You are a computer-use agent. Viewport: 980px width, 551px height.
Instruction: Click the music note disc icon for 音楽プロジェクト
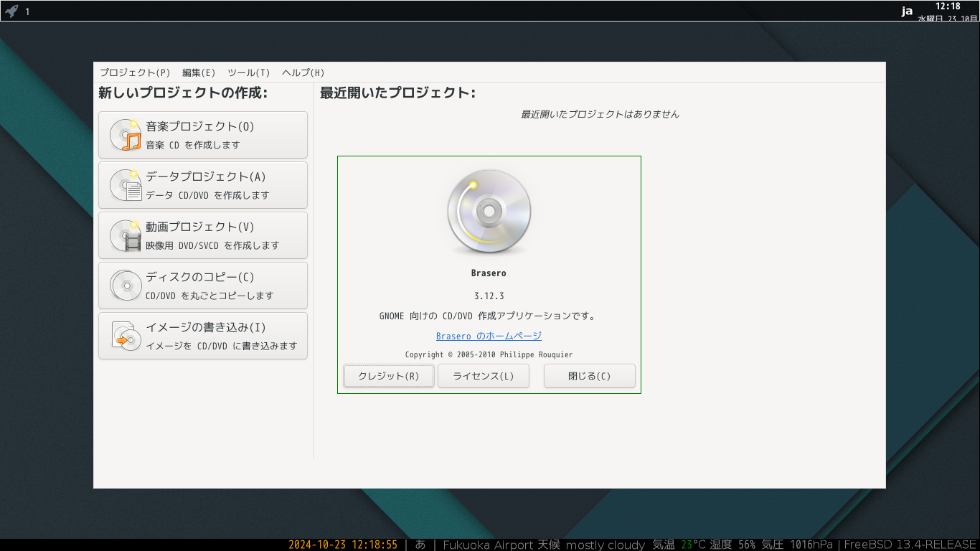tap(126, 135)
